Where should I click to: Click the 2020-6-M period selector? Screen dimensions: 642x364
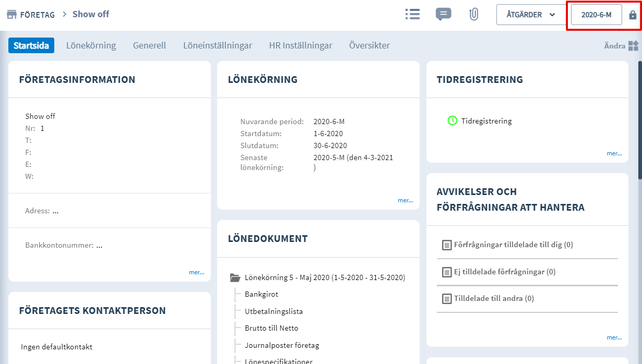coord(596,15)
